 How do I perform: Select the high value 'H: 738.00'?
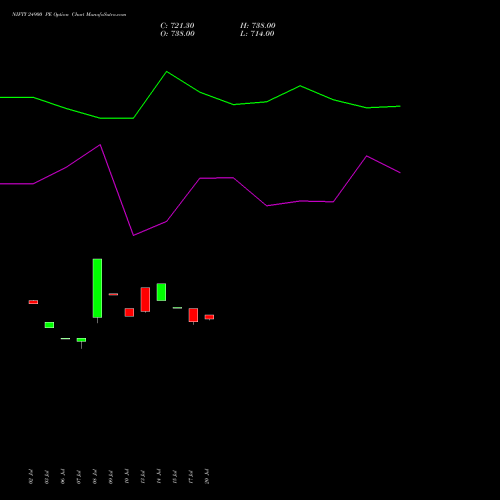(x=258, y=26)
